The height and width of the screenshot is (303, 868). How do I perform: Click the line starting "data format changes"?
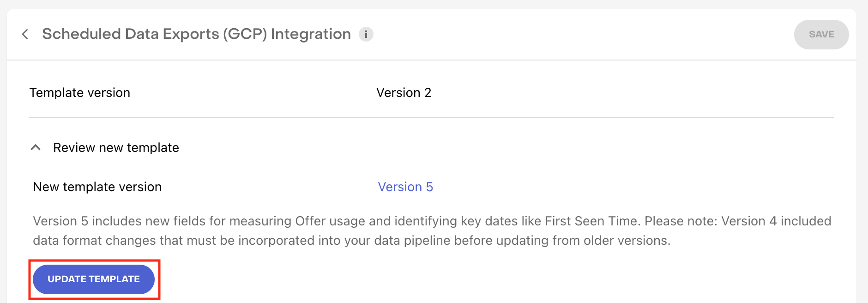(185, 241)
